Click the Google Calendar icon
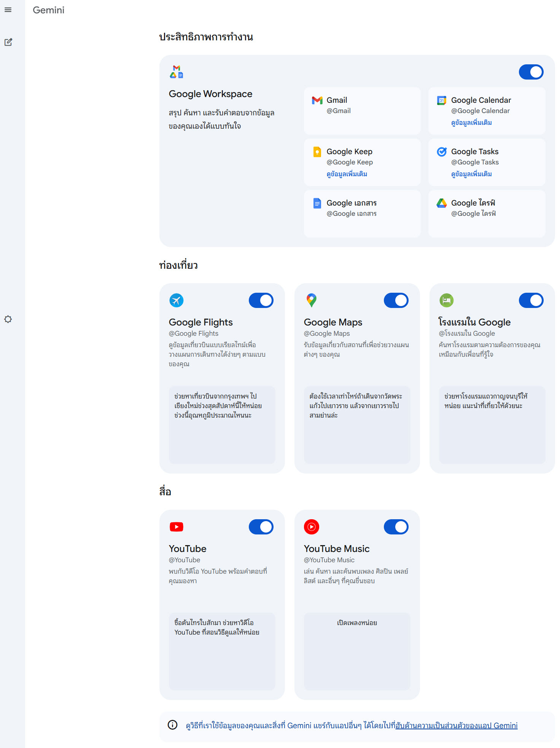Image resolution: width=560 pixels, height=748 pixels. click(442, 100)
